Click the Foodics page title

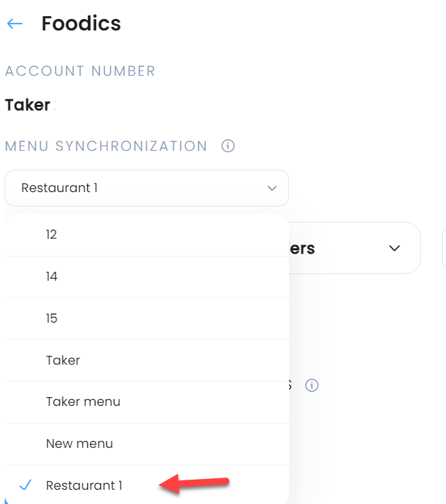81,24
